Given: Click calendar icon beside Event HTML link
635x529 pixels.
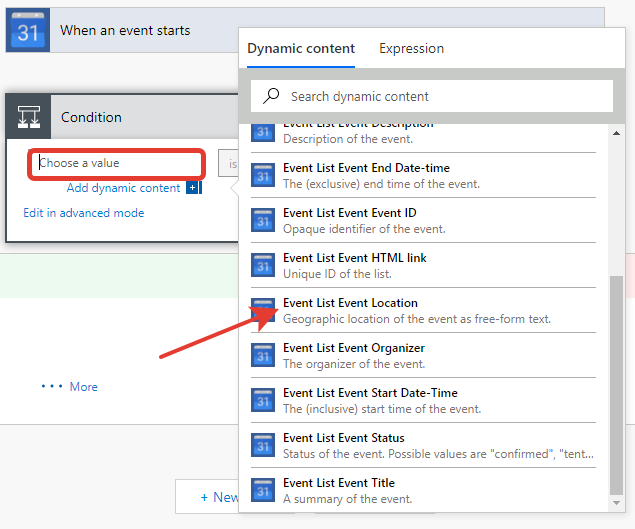Looking at the screenshot, I should 263,266.
